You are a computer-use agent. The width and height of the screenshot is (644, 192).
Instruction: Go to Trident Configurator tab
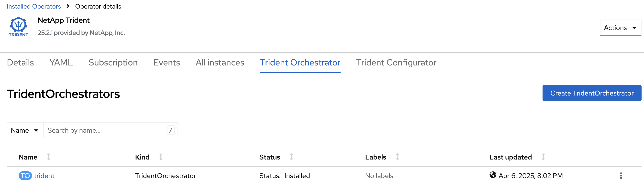(396, 63)
